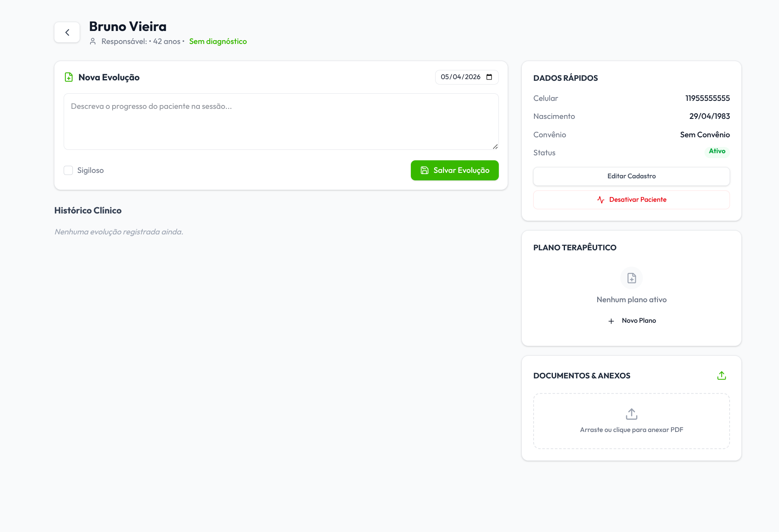Click the save disk icon on Salvar Evolução
The width and height of the screenshot is (779, 532).
pos(424,170)
